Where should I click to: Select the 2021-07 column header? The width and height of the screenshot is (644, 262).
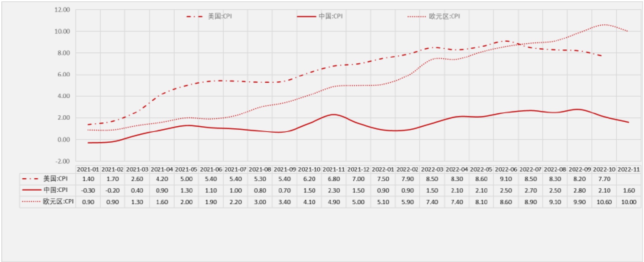(236, 169)
